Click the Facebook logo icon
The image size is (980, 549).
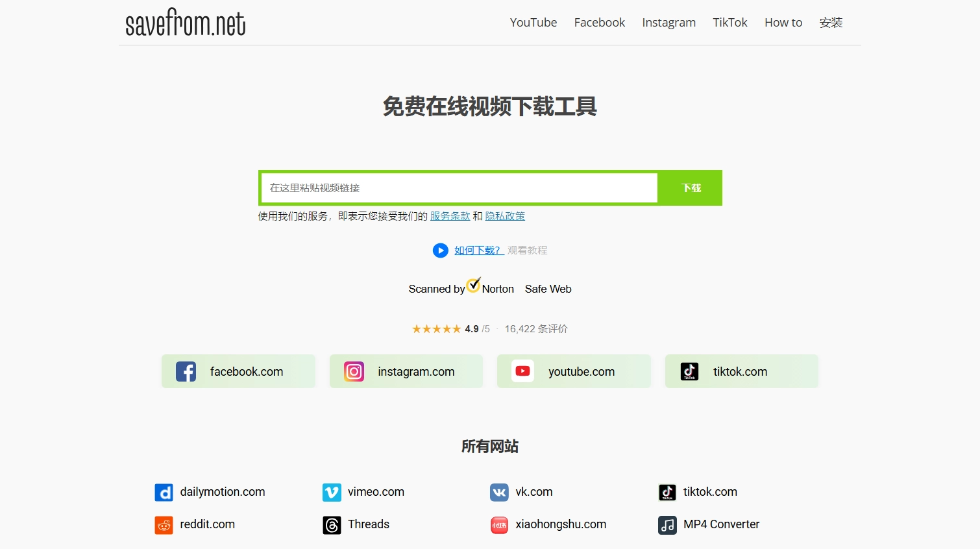coord(186,372)
